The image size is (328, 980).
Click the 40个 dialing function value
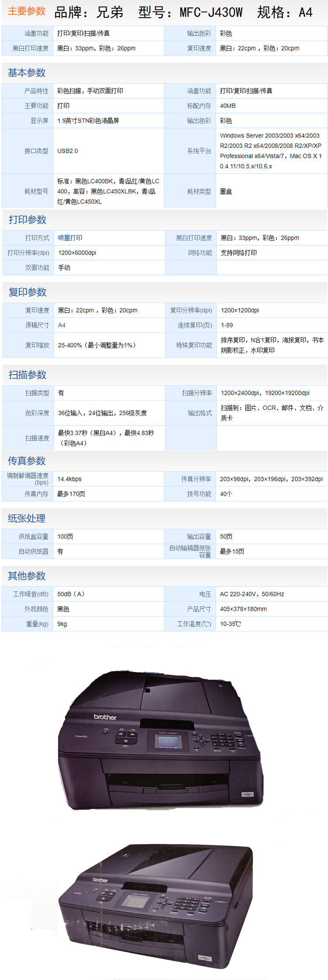pyautogui.click(x=226, y=494)
